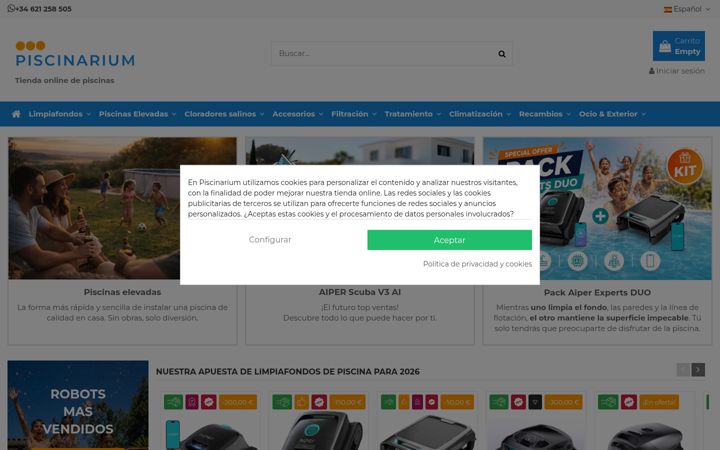Screen dimensions: 720x450
Task: Open the Piscinas Elevadas menu
Action: point(134,114)
